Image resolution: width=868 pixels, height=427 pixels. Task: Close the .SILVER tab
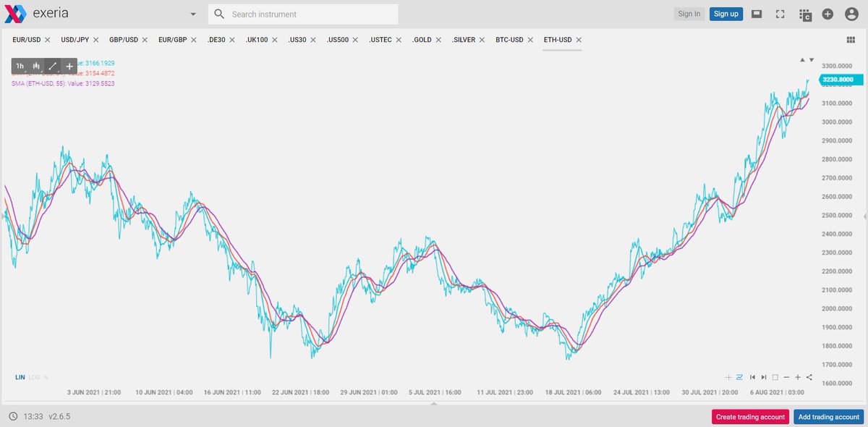482,40
